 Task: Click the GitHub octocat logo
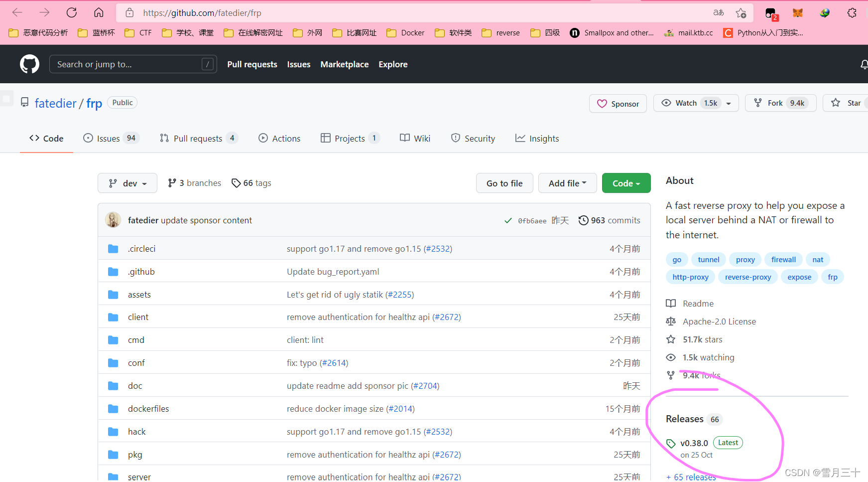point(29,64)
